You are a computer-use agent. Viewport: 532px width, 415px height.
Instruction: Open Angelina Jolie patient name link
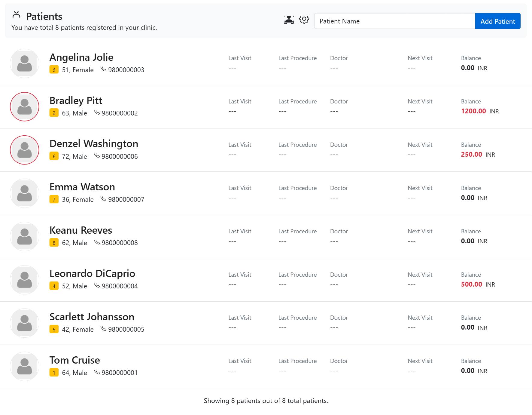81,57
